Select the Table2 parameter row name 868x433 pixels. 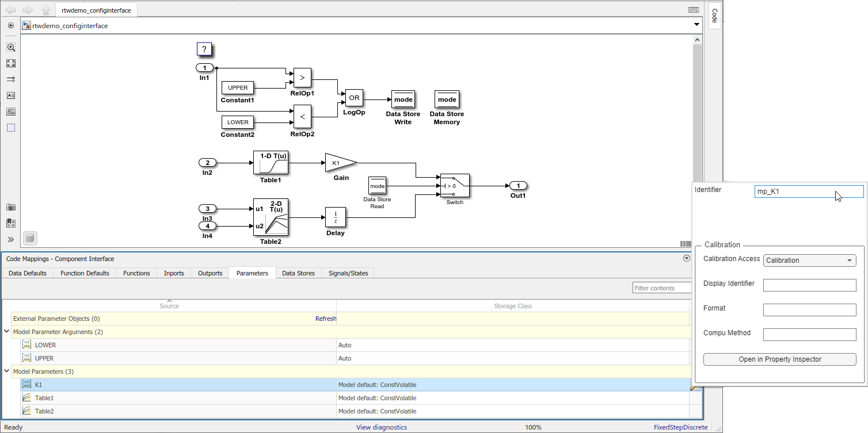click(x=44, y=411)
